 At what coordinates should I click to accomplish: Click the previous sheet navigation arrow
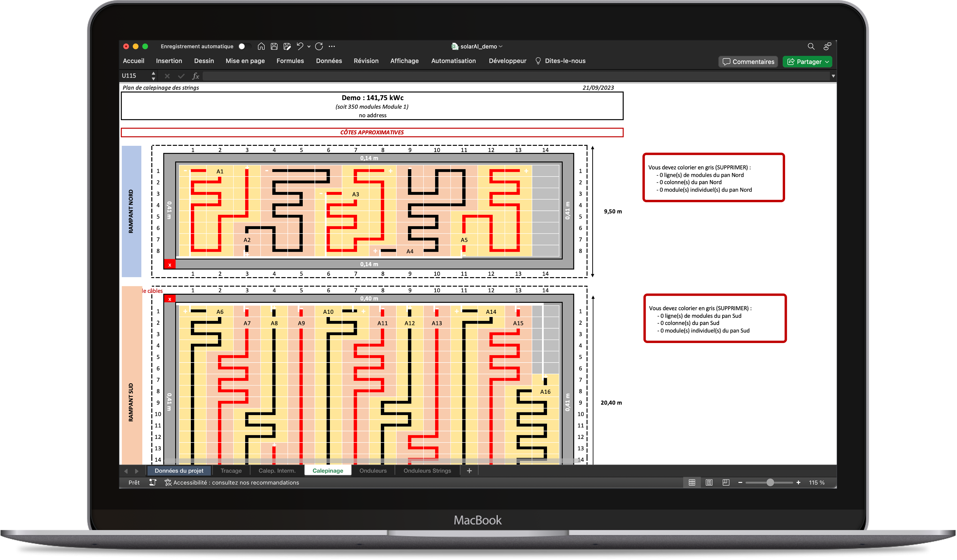pyautogui.click(x=126, y=471)
